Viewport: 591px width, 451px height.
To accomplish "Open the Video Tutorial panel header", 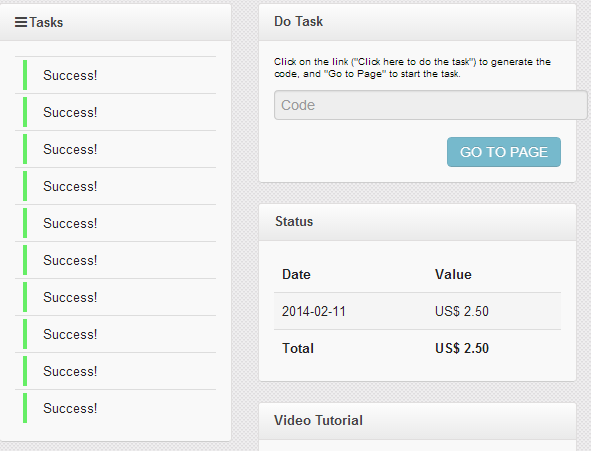I will [417, 420].
